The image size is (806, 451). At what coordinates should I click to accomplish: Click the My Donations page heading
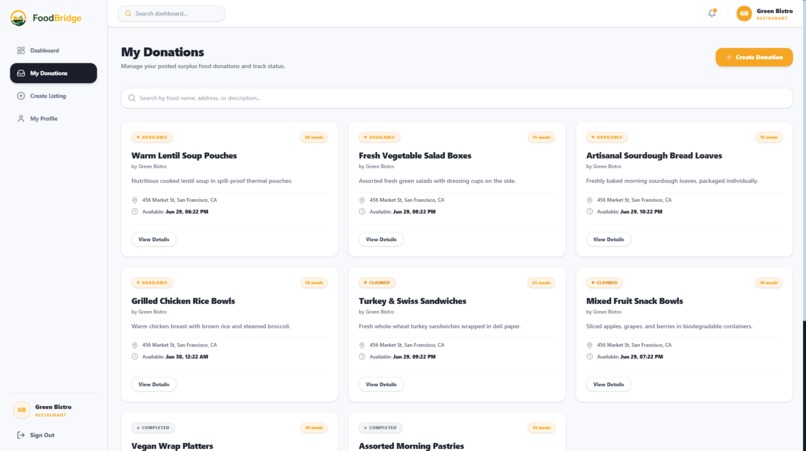pos(162,52)
